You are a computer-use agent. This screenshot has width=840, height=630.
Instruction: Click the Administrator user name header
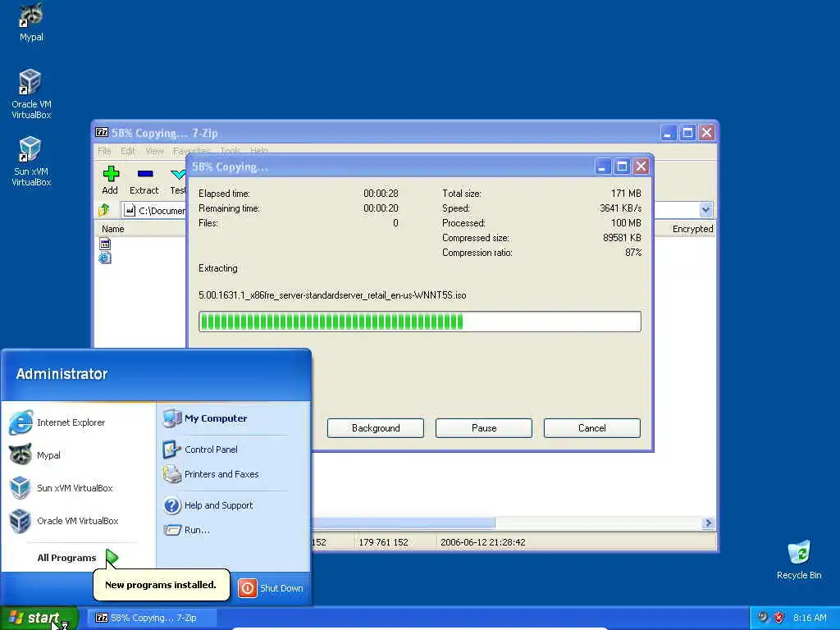[62, 373]
